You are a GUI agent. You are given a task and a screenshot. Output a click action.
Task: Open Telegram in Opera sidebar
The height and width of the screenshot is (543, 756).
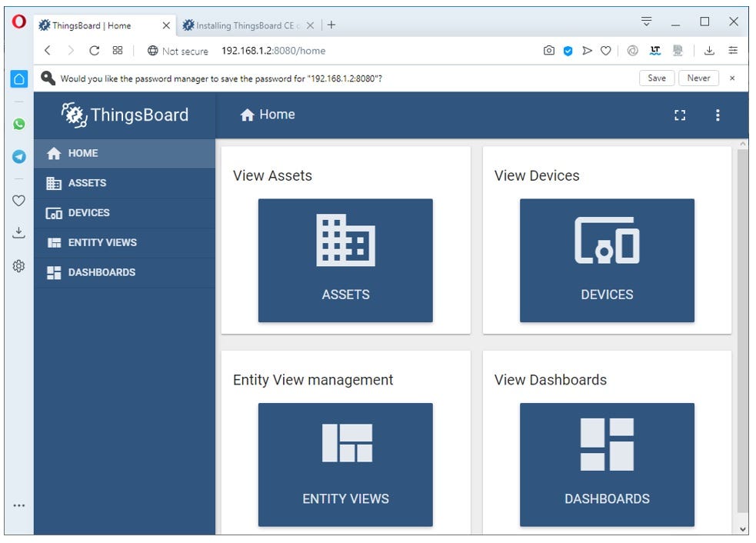click(x=18, y=156)
